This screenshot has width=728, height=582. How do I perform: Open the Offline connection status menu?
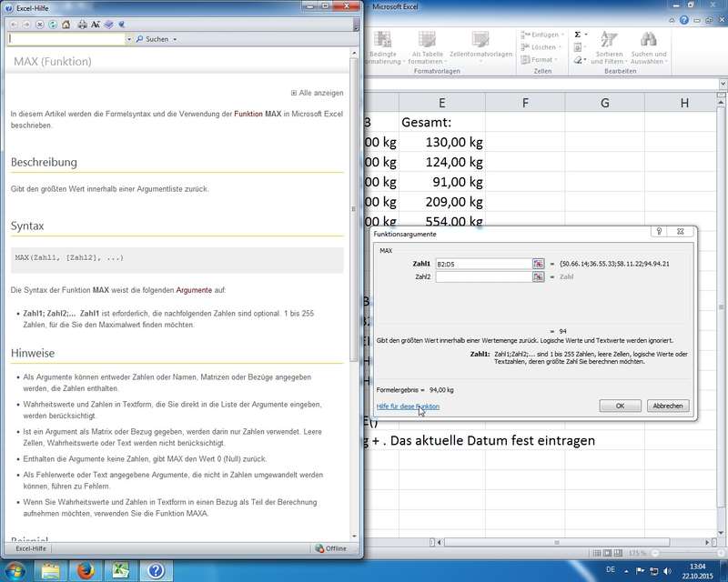pos(331,548)
